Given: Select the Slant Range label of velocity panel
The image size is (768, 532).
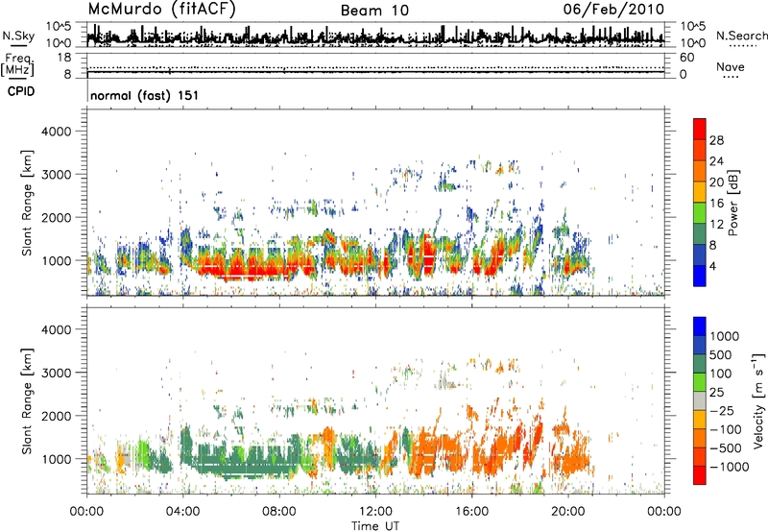Looking at the screenshot, I should 27,401.
